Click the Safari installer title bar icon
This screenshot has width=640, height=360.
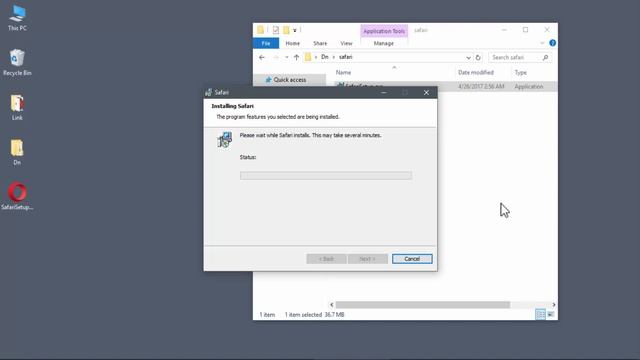point(209,93)
